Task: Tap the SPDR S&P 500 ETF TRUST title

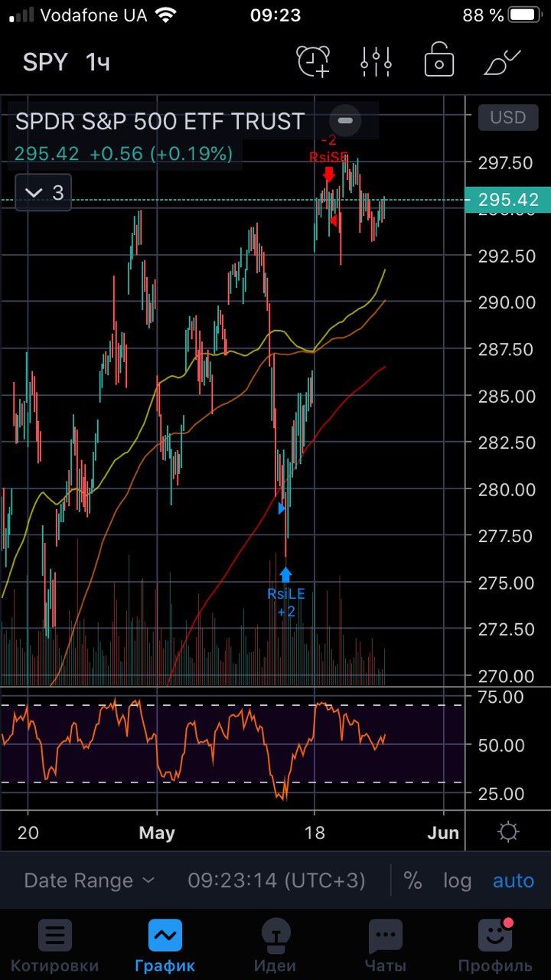Action: (x=160, y=121)
